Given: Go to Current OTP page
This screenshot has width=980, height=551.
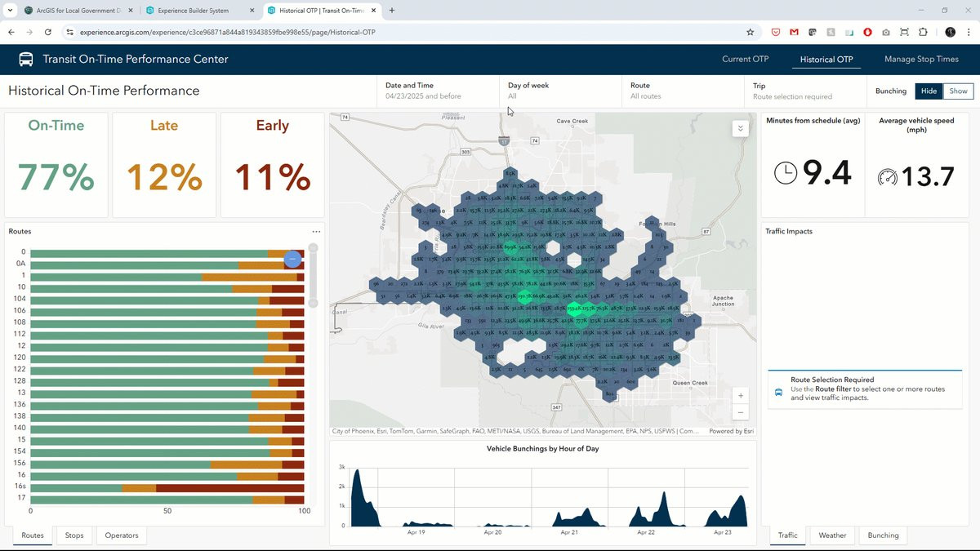Looking at the screenshot, I should pos(745,60).
